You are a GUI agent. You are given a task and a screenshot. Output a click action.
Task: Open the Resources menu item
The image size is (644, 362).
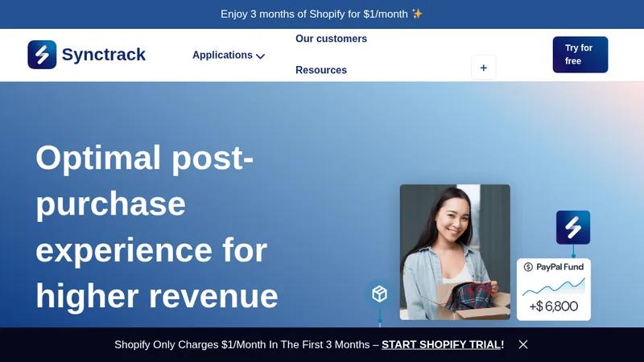coord(321,70)
